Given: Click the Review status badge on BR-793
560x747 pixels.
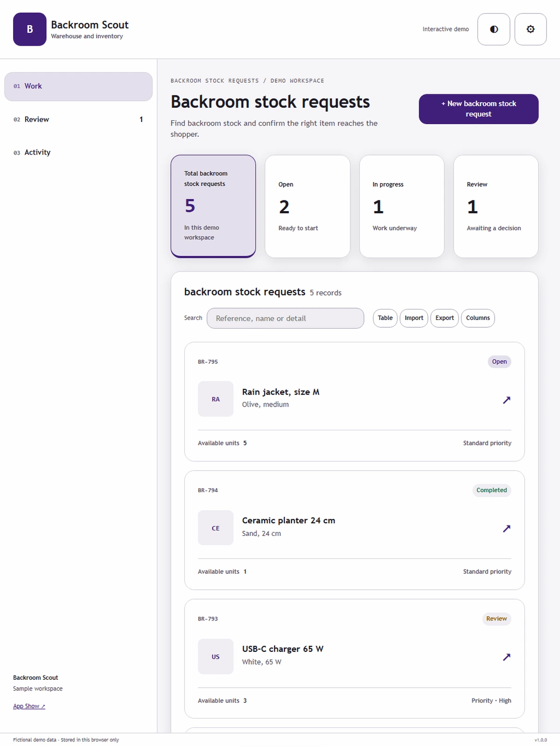Looking at the screenshot, I should pos(497,619).
